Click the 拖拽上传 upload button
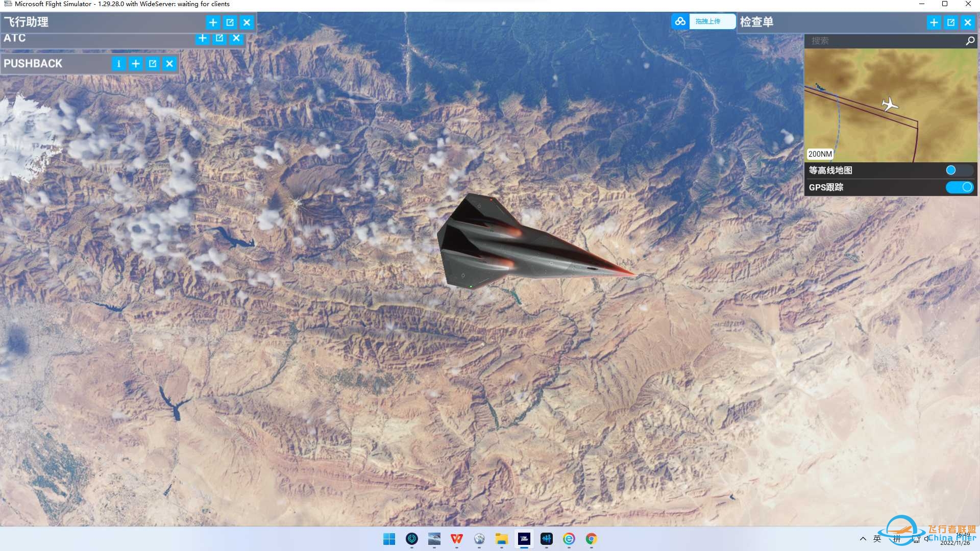 pyautogui.click(x=712, y=21)
